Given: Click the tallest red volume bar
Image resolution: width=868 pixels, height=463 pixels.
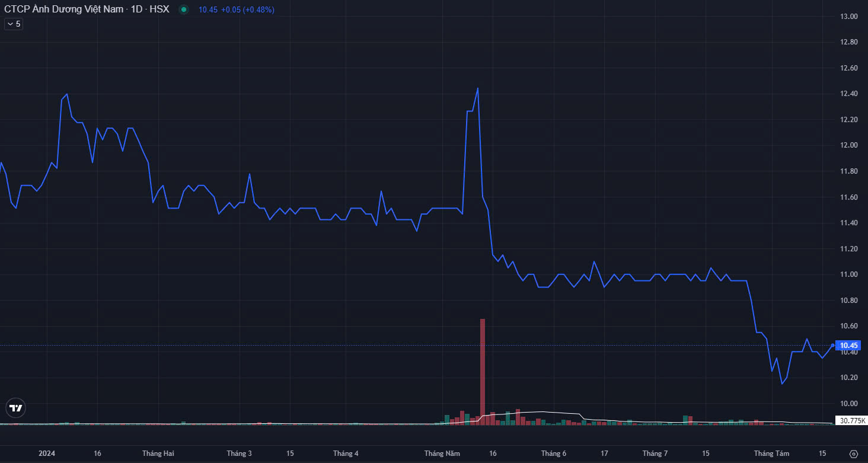Looking at the screenshot, I should [x=483, y=372].
